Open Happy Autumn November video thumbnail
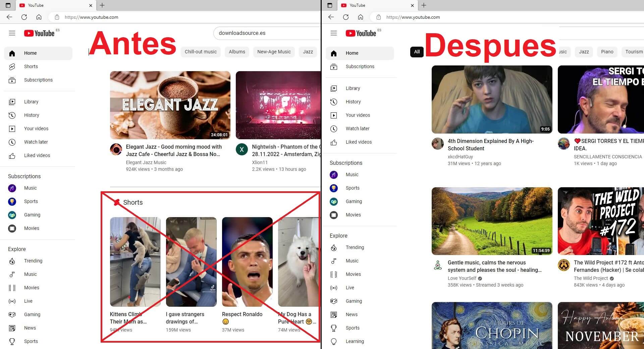The image size is (644, 349). (601, 326)
